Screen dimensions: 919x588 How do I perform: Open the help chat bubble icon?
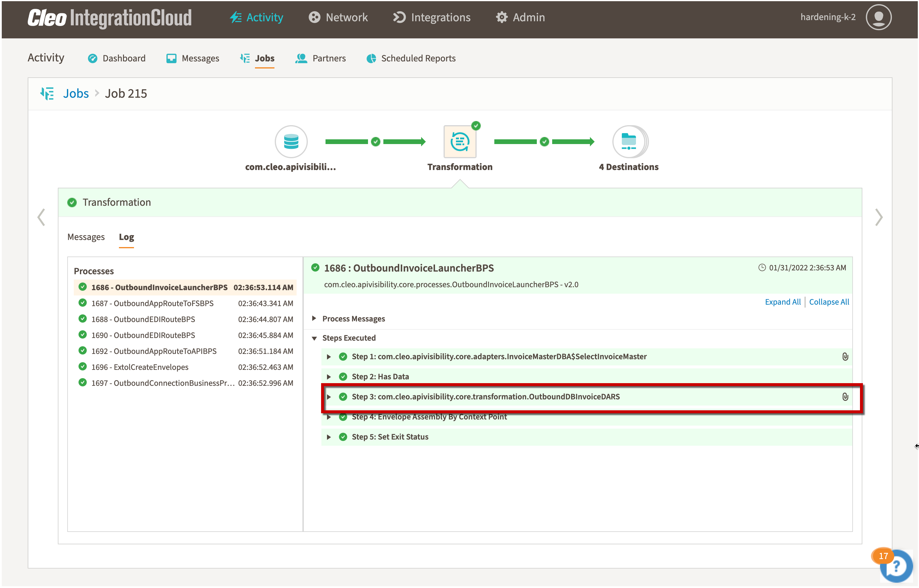[x=897, y=566]
